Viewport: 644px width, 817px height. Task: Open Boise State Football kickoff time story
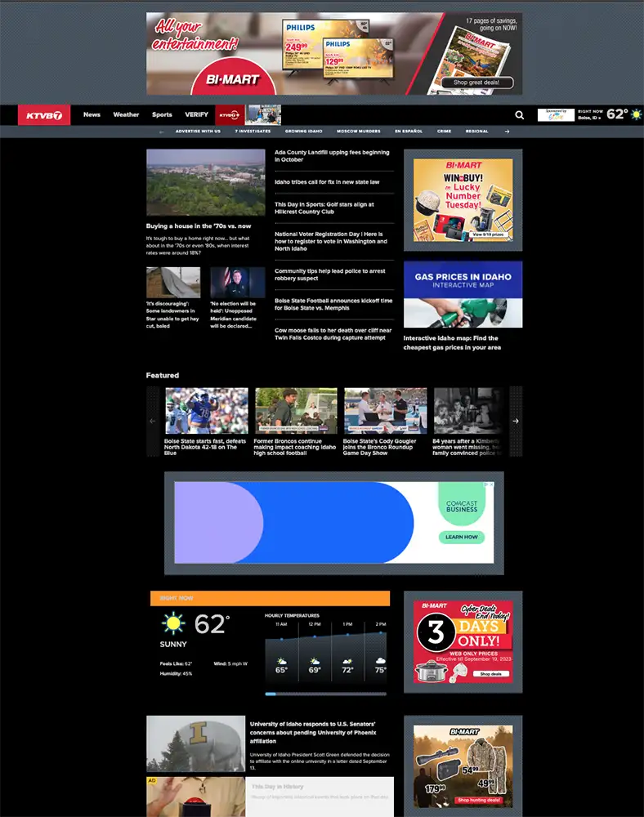pyautogui.click(x=333, y=304)
